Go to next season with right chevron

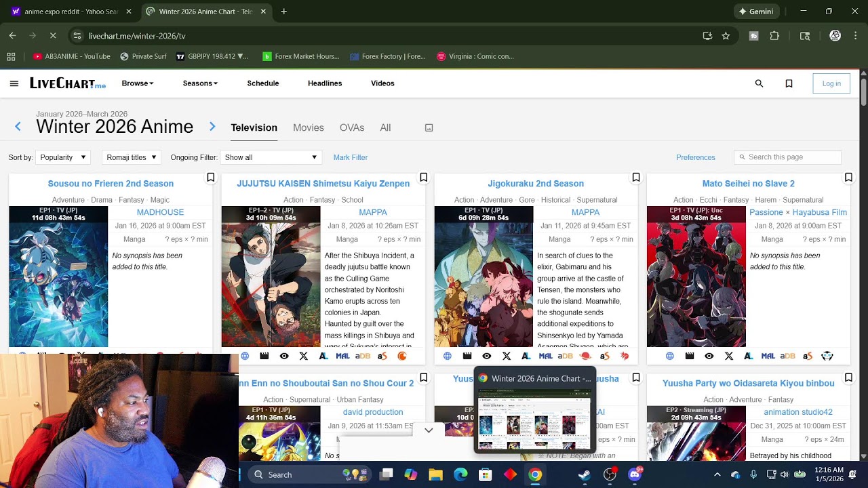pyautogui.click(x=212, y=126)
